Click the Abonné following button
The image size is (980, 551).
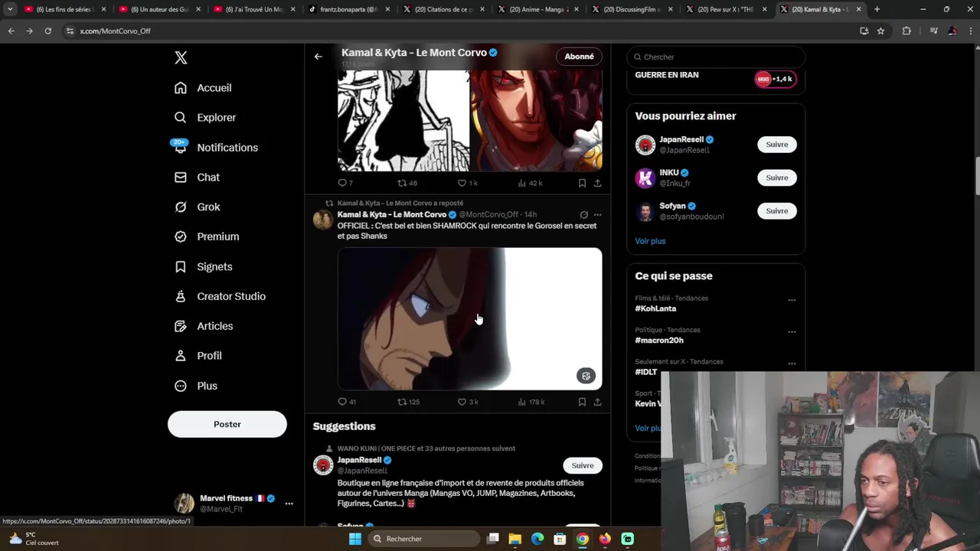point(579,57)
